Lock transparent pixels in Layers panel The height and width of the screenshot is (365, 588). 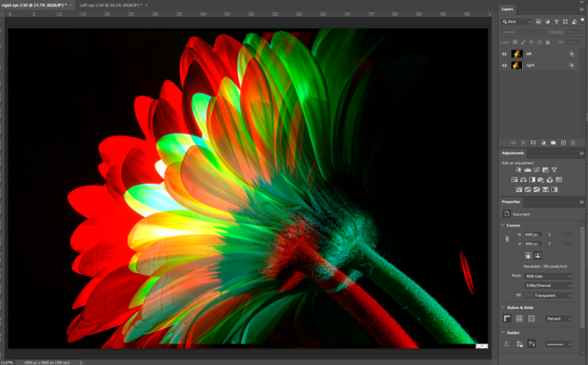(515, 42)
